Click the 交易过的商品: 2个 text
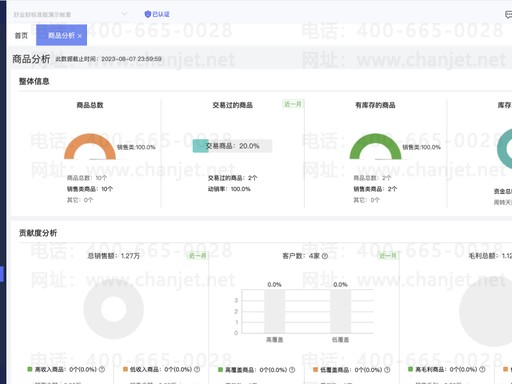Image resolution: width=512 pixels, height=384 pixels. 233,178
